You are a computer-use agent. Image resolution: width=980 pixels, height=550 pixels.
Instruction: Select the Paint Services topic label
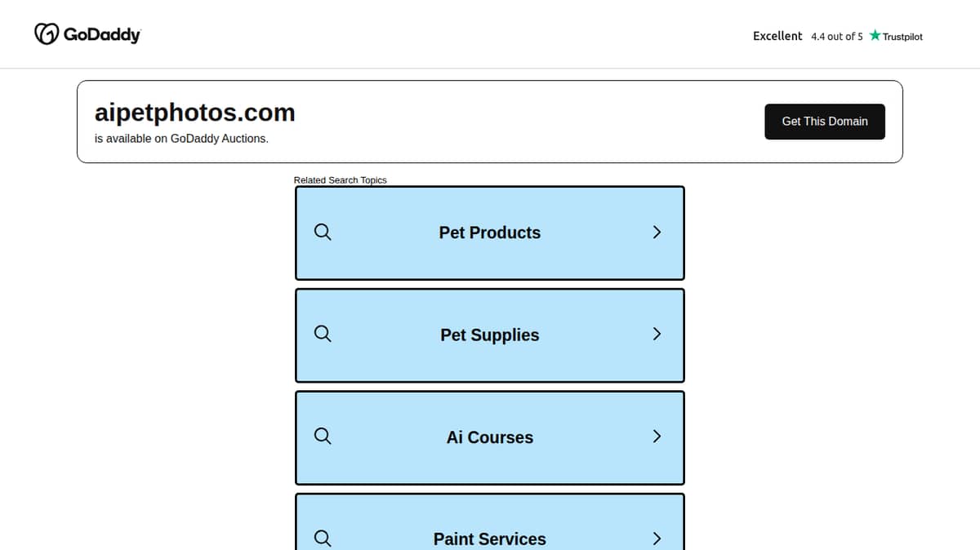point(490,539)
